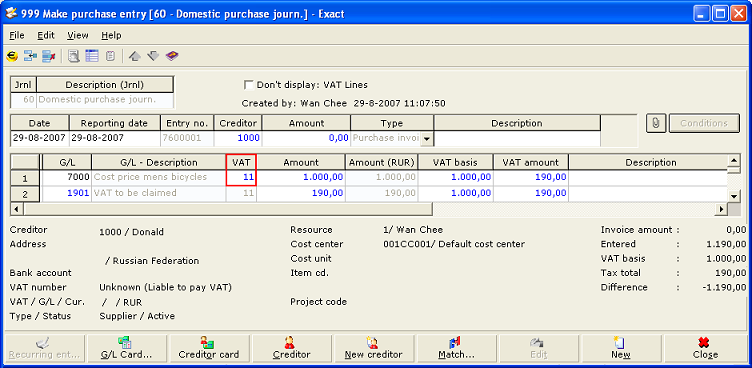752x368 pixels.
Task: Click the grid's vertical scrollbar down arrow
Action: [x=733, y=196]
